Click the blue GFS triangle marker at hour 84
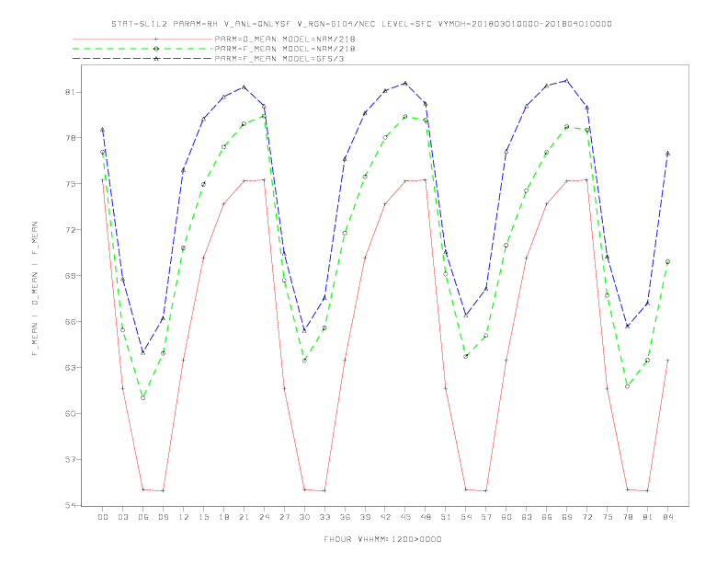The height and width of the screenshot is (563, 728). point(667,154)
